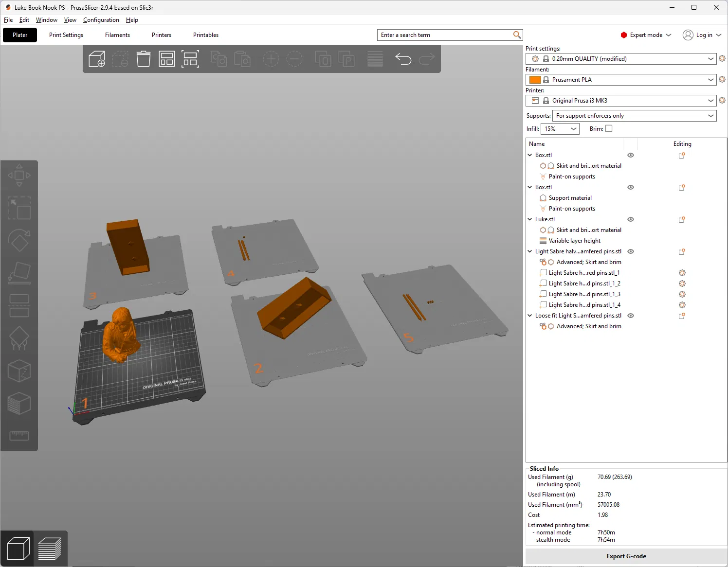
Task: Open the Expert mode dropdown
Action: tap(646, 35)
